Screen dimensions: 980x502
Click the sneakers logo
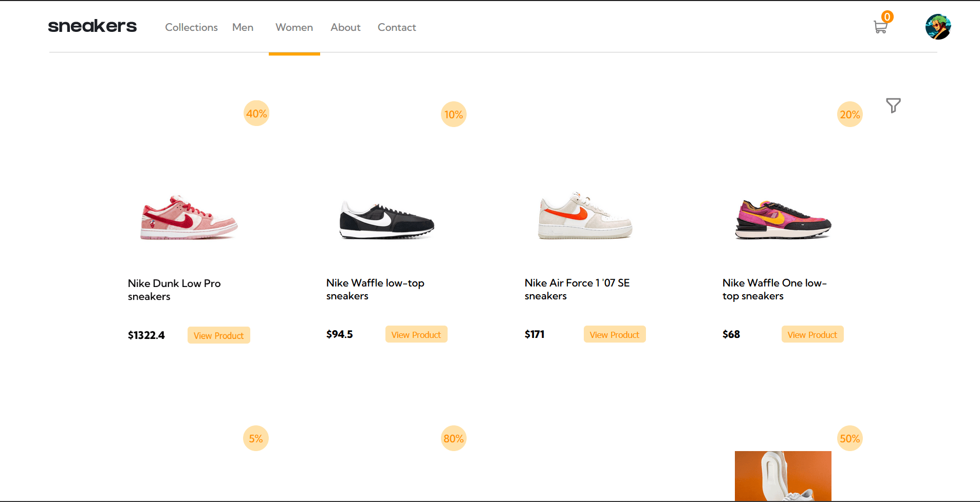(93, 26)
